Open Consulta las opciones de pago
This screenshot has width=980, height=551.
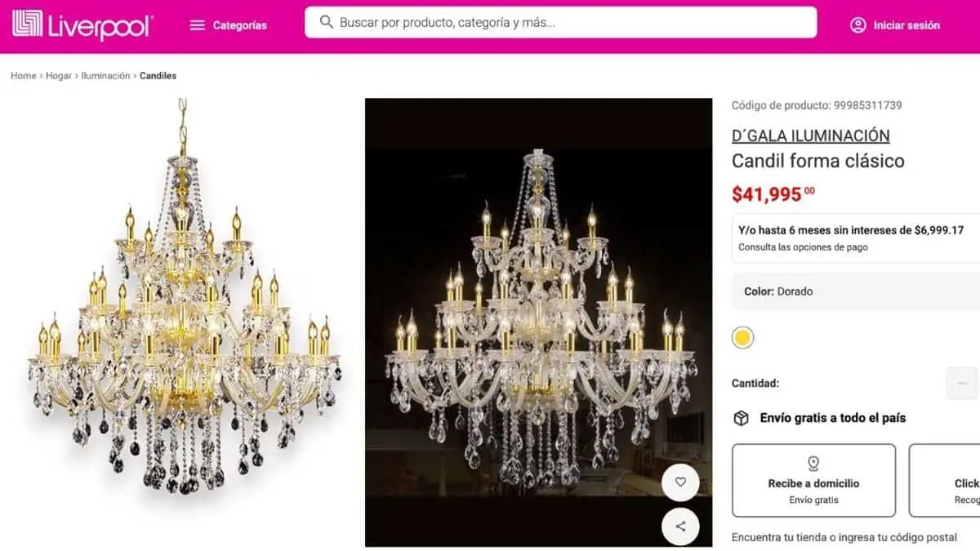tap(803, 247)
